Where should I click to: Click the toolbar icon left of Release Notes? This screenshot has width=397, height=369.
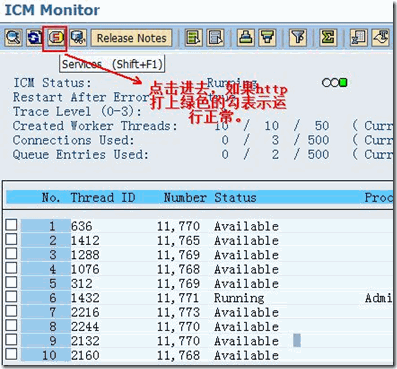(x=78, y=38)
